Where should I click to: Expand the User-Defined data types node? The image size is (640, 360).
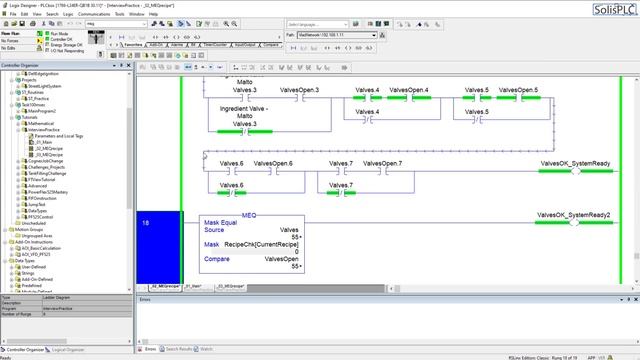[x=12, y=267]
